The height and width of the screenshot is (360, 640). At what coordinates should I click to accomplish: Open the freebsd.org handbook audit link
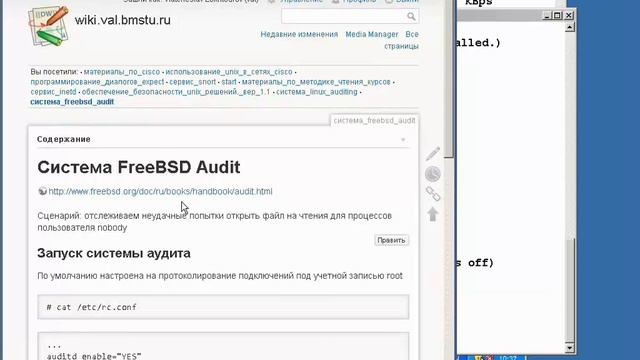pyautogui.click(x=160, y=191)
